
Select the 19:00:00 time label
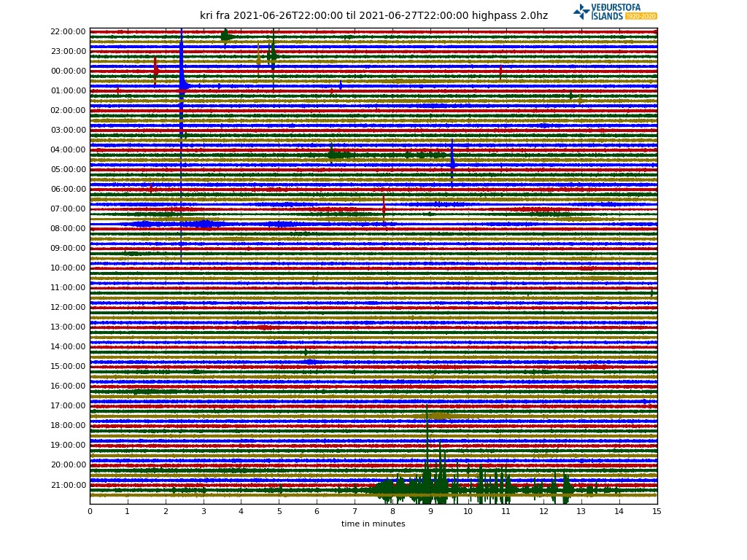(x=68, y=445)
